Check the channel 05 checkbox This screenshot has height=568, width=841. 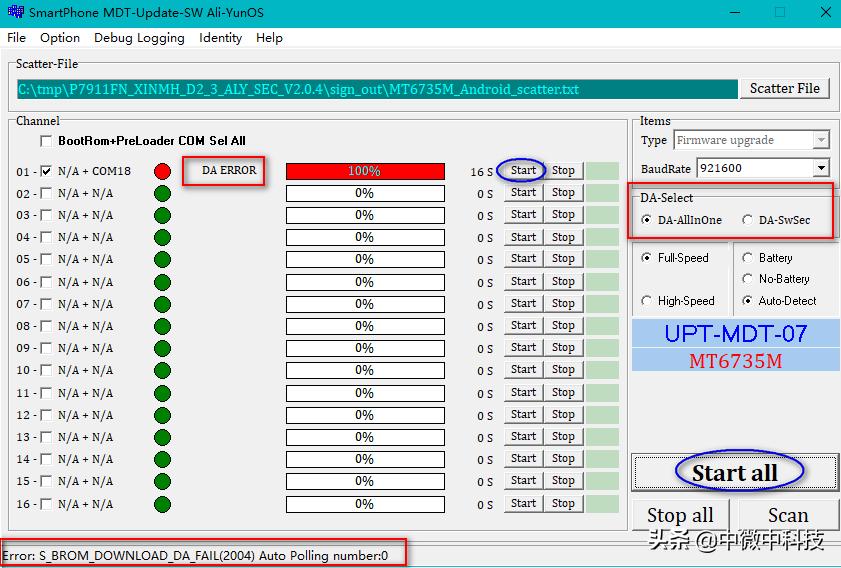click(46, 260)
